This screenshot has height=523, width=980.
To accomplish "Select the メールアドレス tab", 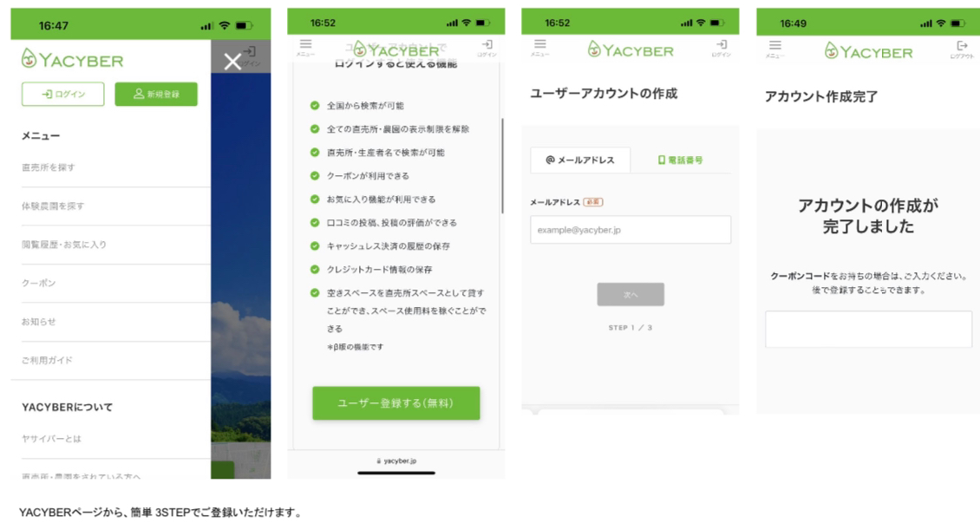I will pos(580,160).
